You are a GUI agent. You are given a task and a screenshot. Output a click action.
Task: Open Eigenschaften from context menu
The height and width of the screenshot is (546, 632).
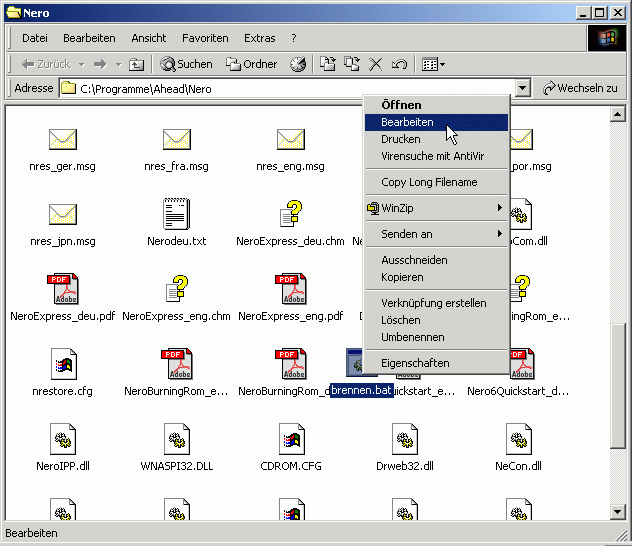pyautogui.click(x=436, y=363)
